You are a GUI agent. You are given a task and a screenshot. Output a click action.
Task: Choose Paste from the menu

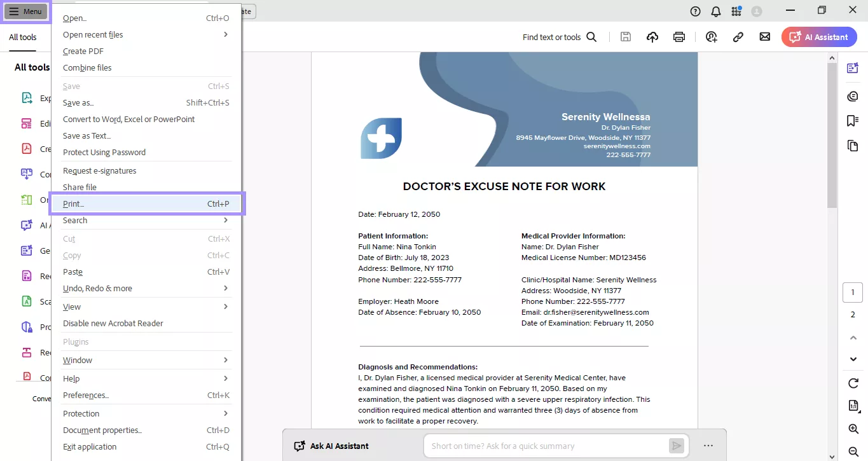pyautogui.click(x=146, y=272)
